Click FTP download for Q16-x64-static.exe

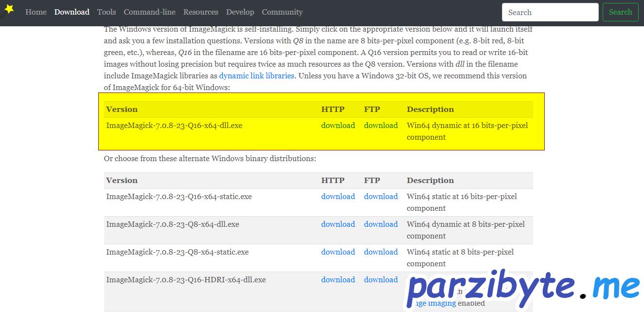381,197
